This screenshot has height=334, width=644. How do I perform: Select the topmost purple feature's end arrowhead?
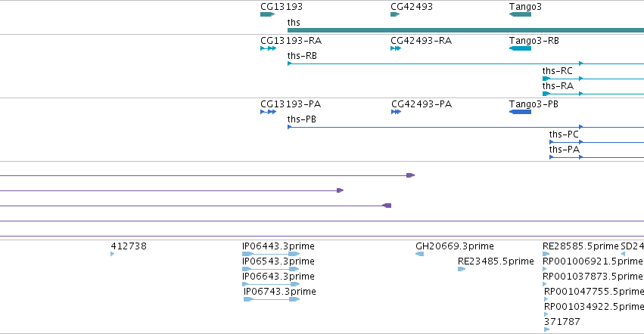pos(411,175)
